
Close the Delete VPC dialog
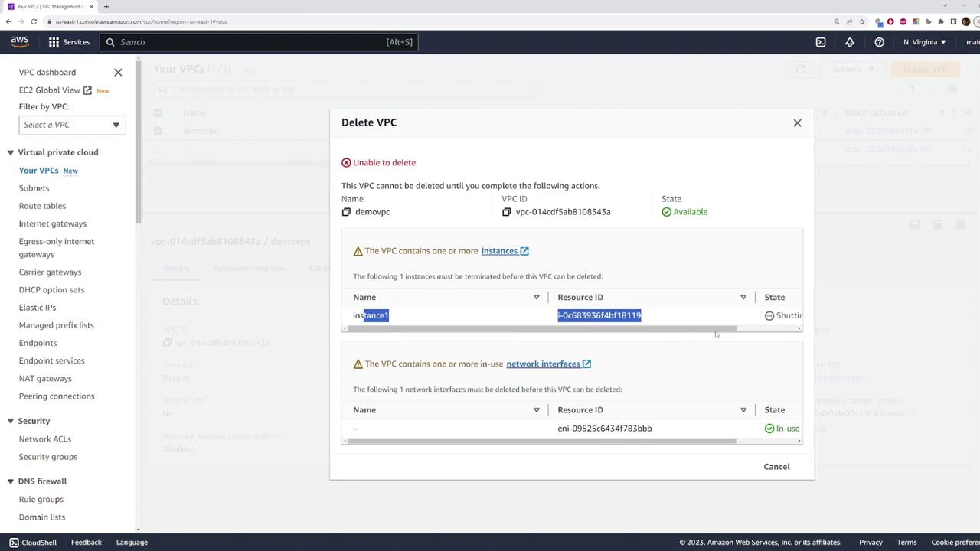pos(797,122)
